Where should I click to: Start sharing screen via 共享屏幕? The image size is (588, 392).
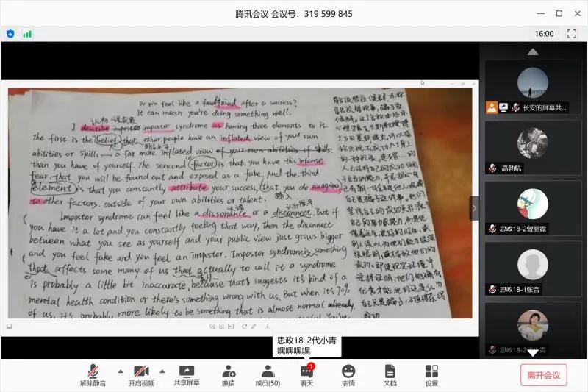click(x=186, y=374)
